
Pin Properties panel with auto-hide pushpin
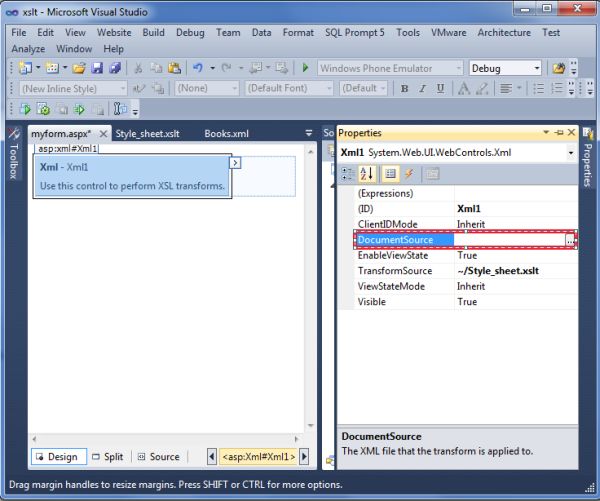(559, 132)
